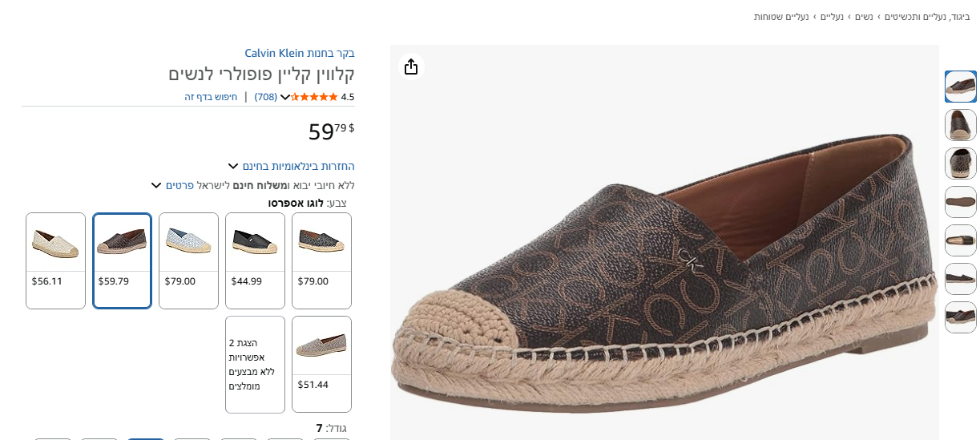Open the rating breakdown chevron beside stars
This screenshot has height=440, width=980.
click(285, 98)
